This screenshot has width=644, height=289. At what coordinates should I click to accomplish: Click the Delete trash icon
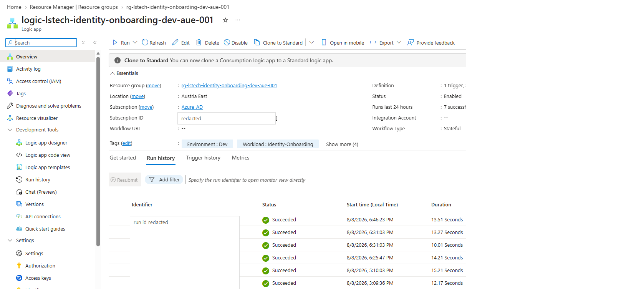(x=199, y=42)
